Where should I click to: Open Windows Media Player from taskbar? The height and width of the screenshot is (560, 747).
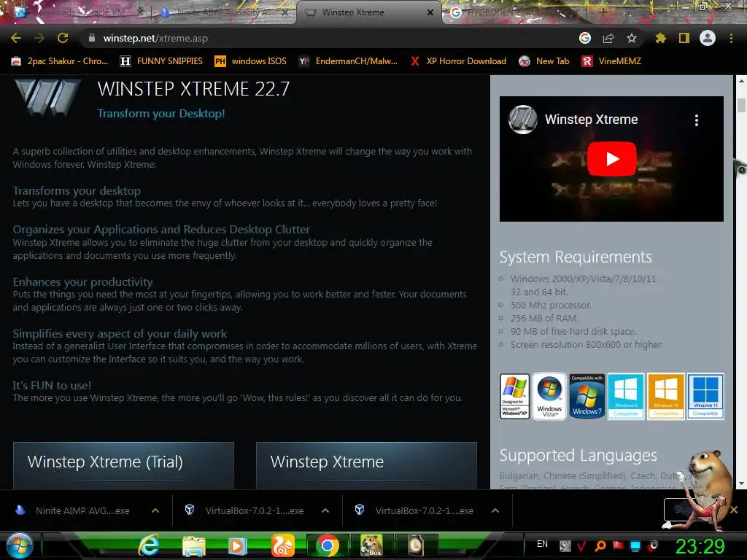point(237,546)
